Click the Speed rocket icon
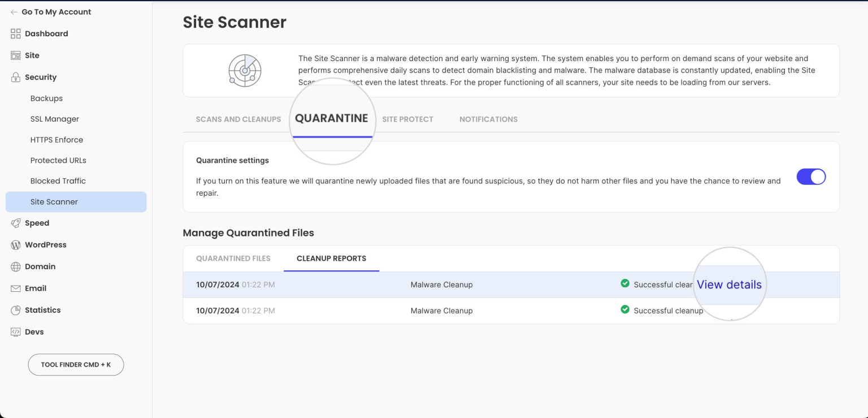Screen dimensions: 868x418 coord(16,223)
